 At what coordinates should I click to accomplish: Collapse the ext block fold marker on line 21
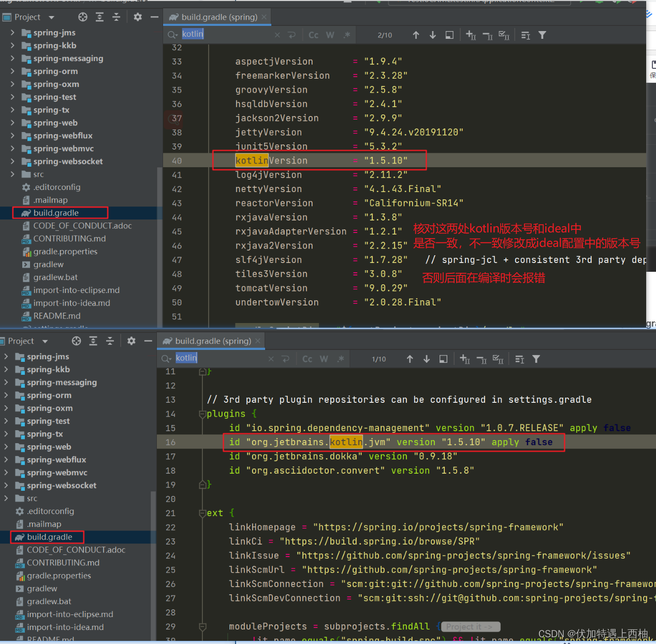pos(202,514)
